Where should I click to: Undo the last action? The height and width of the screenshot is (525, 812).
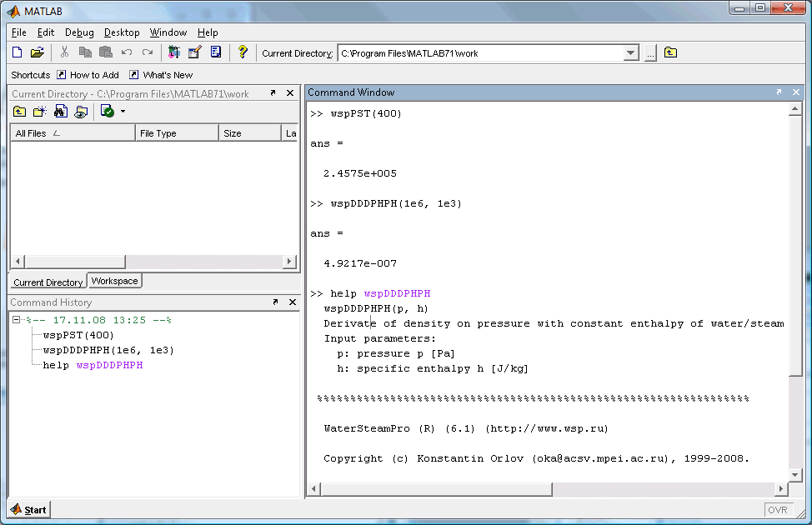[x=127, y=52]
